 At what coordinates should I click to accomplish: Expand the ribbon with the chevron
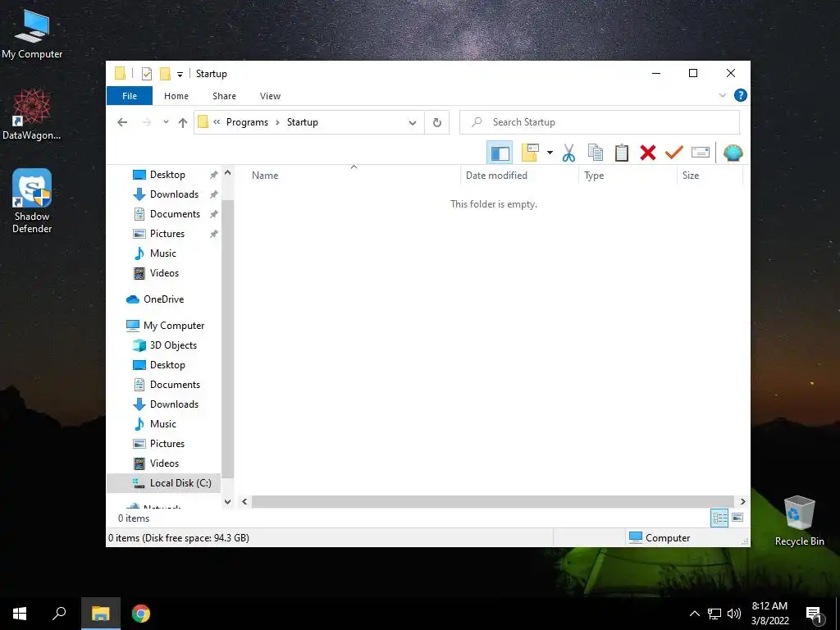tap(722, 95)
